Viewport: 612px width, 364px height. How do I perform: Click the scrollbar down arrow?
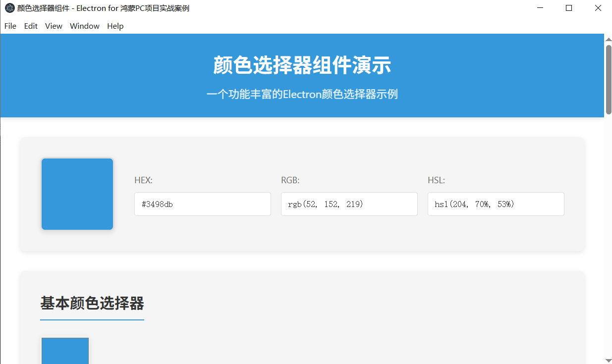pos(608,360)
